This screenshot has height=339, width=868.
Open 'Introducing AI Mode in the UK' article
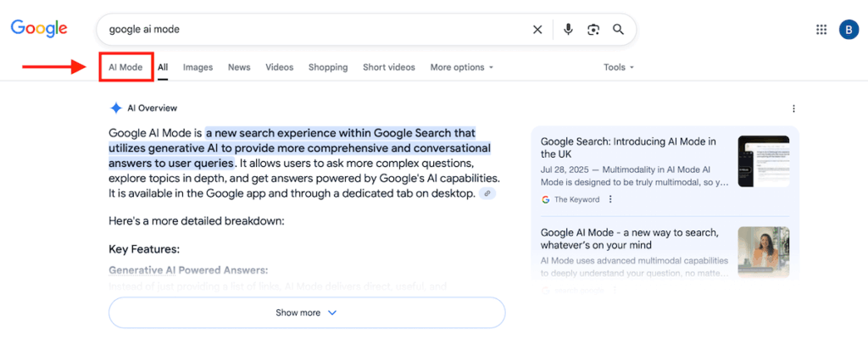click(x=628, y=147)
